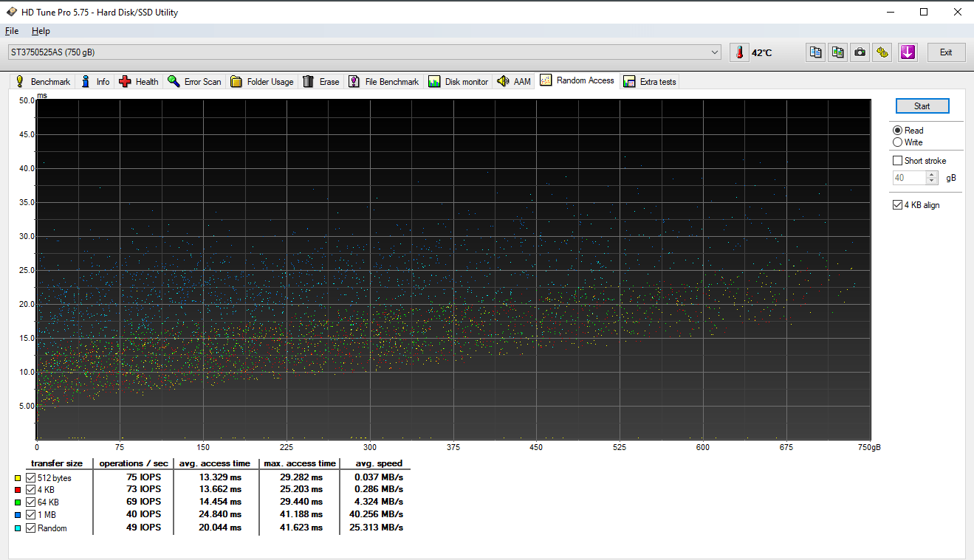The width and height of the screenshot is (974, 560).
Task: Uncheck the 4 KB align checkbox
Action: click(897, 205)
